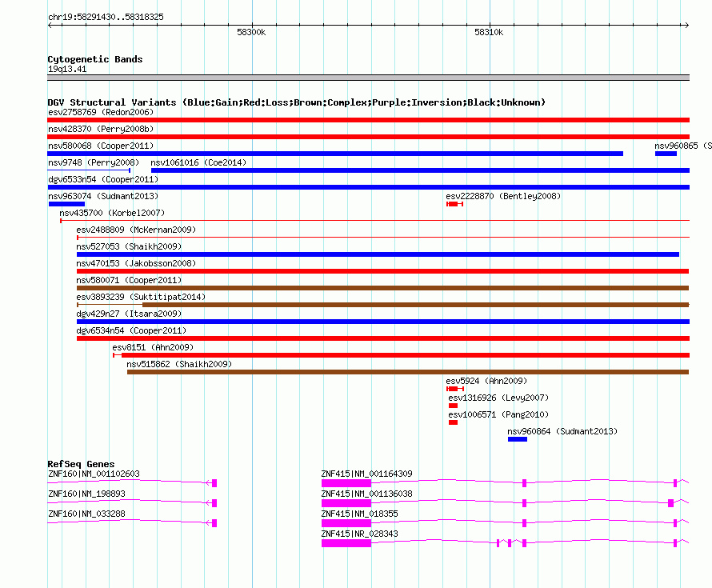Click the 58300k ruler position label
This screenshot has height=588, width=712.
click(x=251, y=32)
